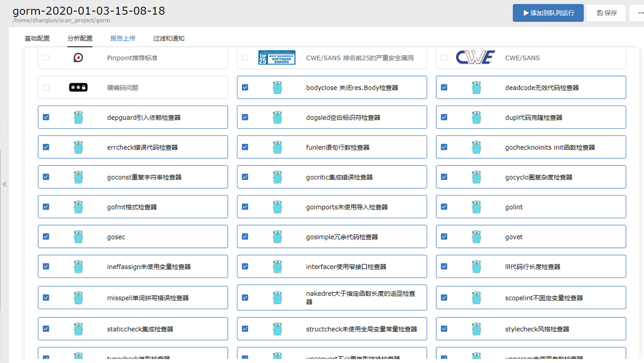This screenshot has height=363, width=644.
Task: Click gopher icon next to dupl
Action: click(x=476, y=117)
